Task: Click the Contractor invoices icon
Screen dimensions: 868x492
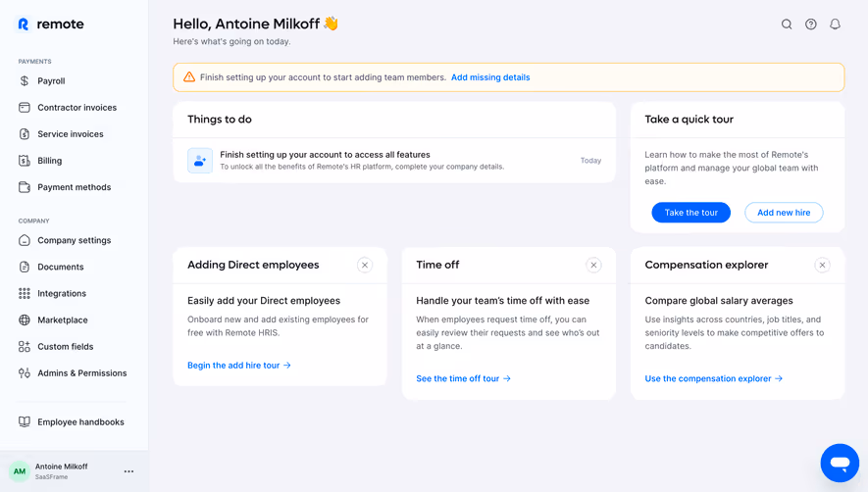Action: click(25, 108)
